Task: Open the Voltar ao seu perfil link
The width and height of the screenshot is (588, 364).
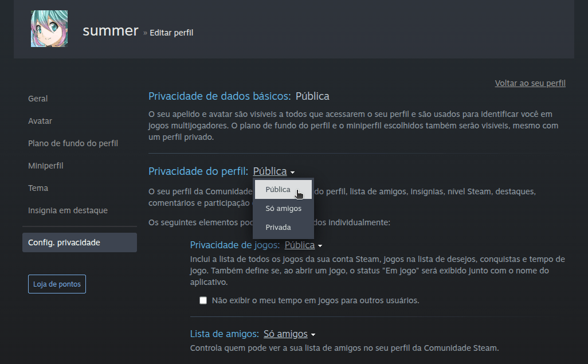Action: tap(530, 83)
